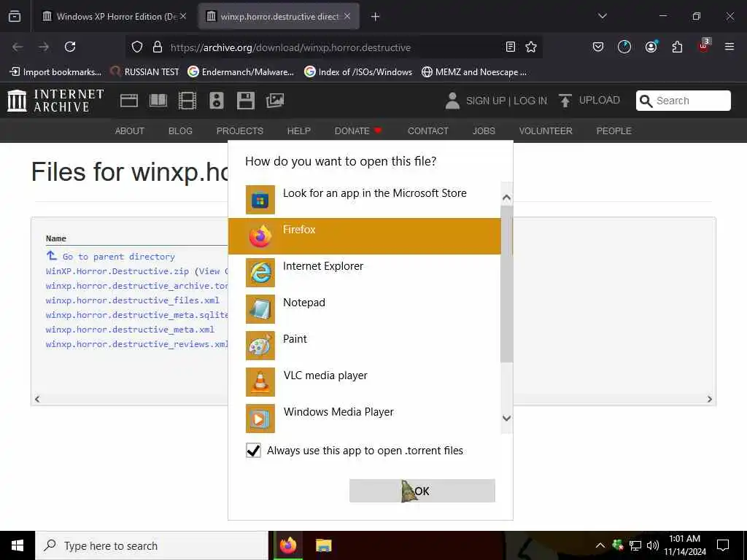The width and height of the screenshot is (747, 560).
Task: Toggle reader view icon in address bar
Action: pos(510,47)
